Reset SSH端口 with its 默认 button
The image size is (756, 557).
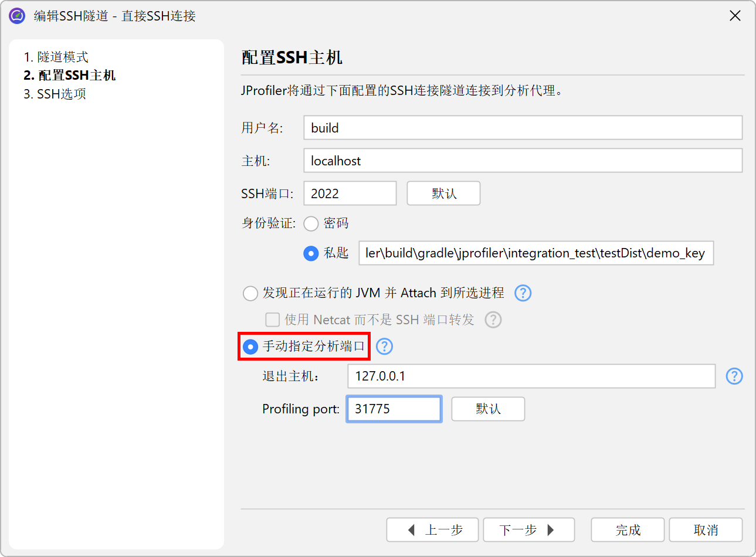(443, 193)
